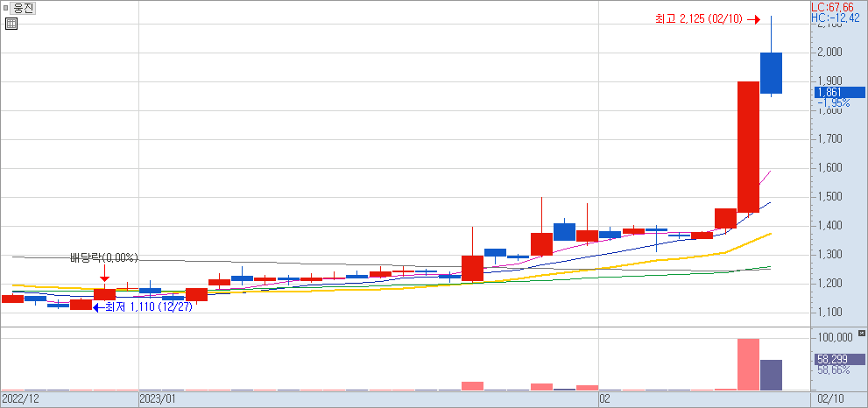Click the 최저 1,110 (12/27) low marker
This screenshot has height=408, width=868.
coord(143,307)
